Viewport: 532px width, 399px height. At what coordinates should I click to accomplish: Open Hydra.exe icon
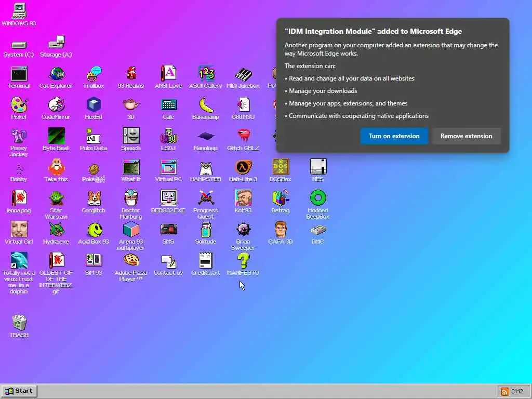click(x=56, y=230)
